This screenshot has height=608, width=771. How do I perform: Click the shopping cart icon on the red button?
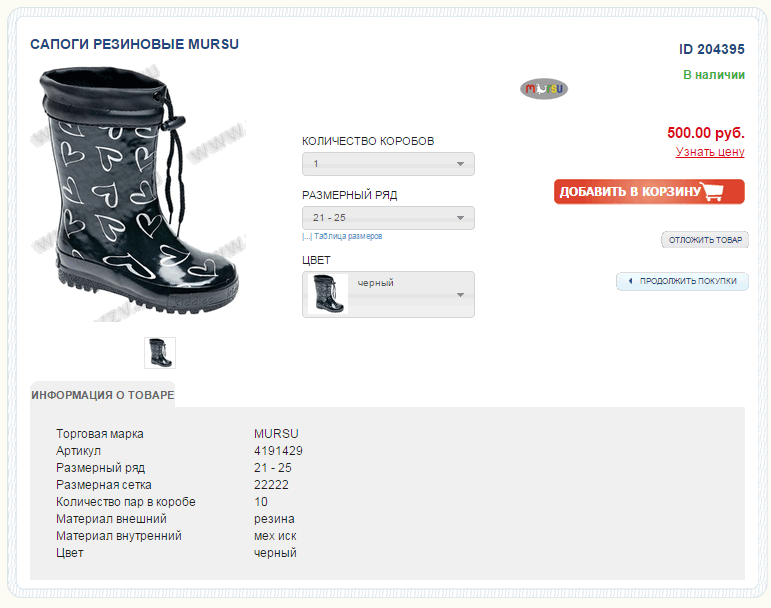[712, 192]
